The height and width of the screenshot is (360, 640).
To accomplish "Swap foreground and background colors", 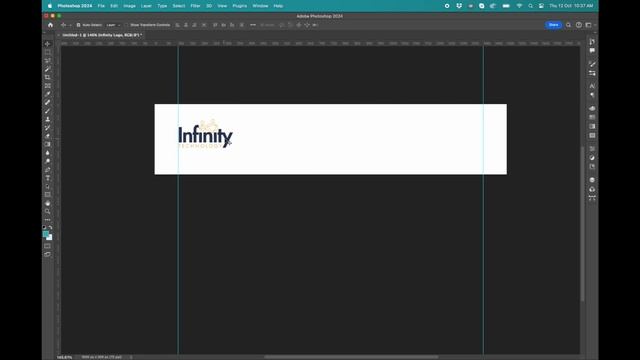I will (50, 228).
